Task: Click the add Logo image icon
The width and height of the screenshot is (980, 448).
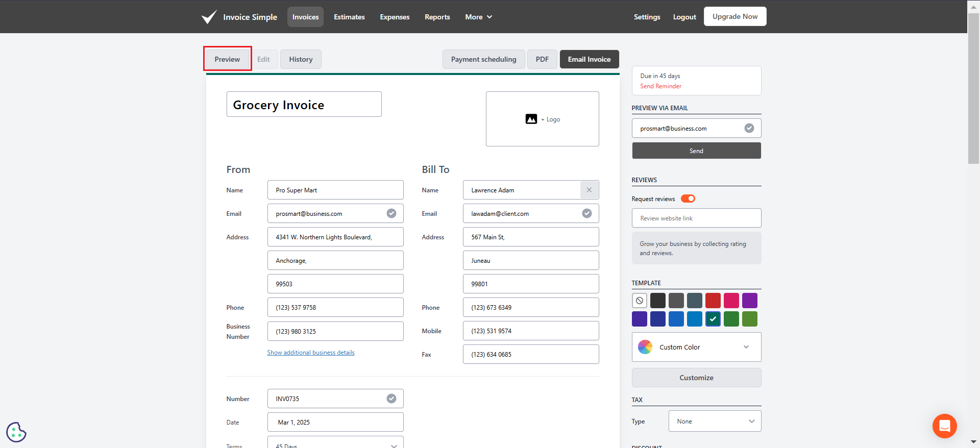Action: [531, 119]
